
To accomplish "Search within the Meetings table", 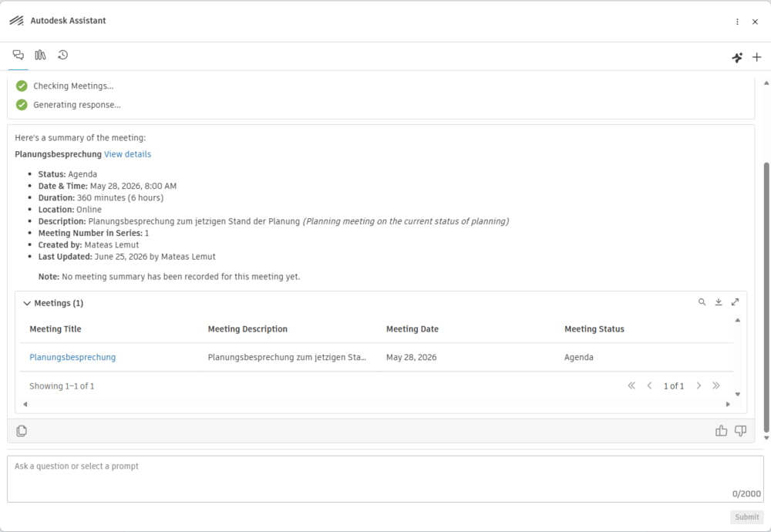I will pyautogui.click(x=702, y=302).
